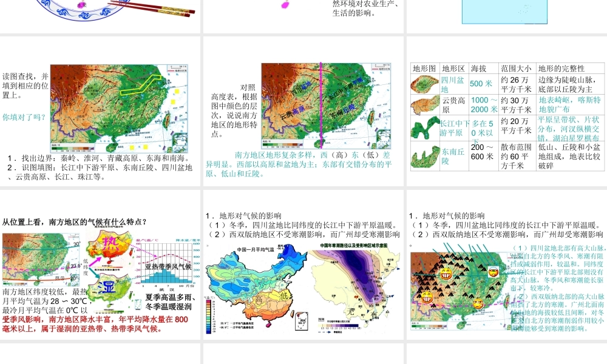Viewport: 607px width, 364px height.
Task: Click the 低 label on the January temperature map
Action: pyautogui.click(x=285, y=296)
